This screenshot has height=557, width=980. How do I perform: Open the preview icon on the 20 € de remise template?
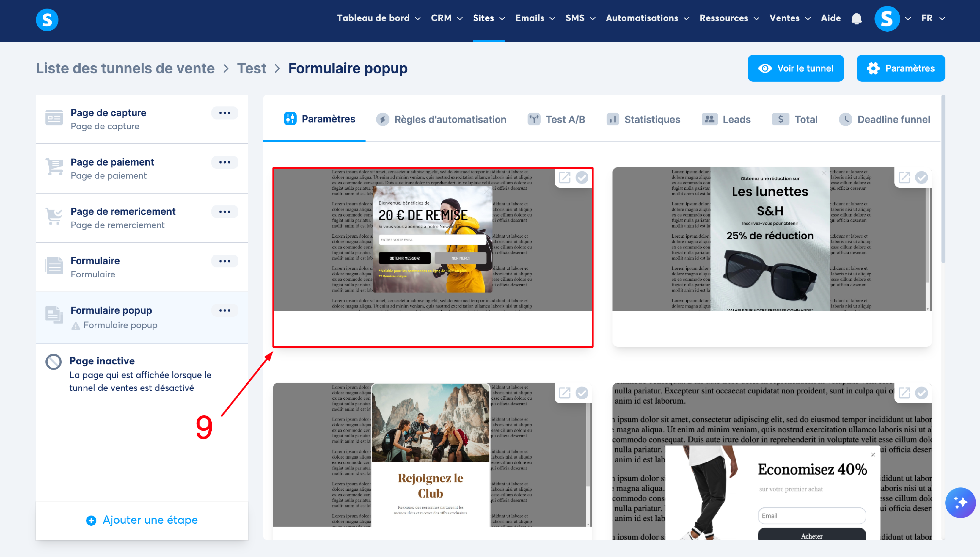click(x=564, y=178)
